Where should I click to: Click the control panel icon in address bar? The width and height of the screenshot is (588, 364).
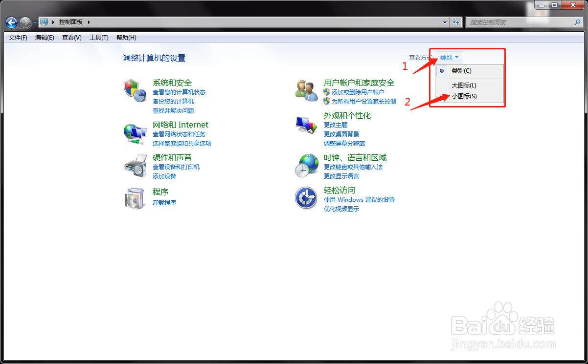[x=44, y=22]
